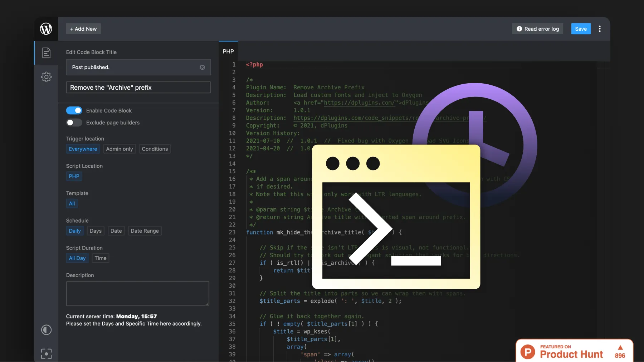Click the Save button
This screenshot has width=644, height=362.
pos(581,29)
